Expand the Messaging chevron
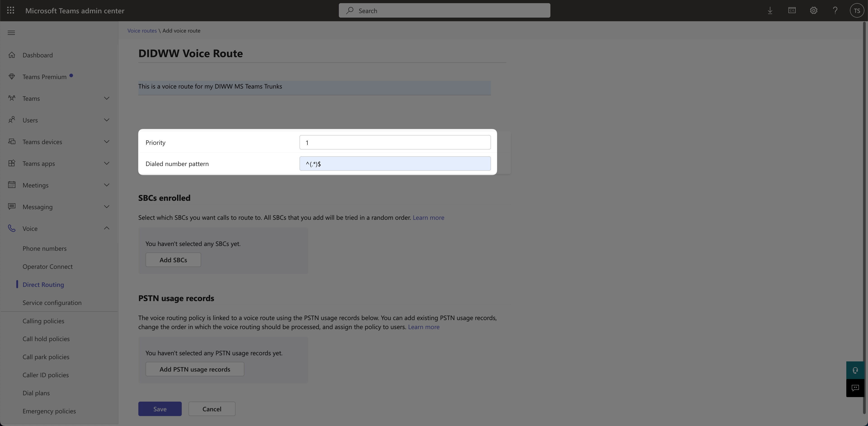 [x=106, y=206]
